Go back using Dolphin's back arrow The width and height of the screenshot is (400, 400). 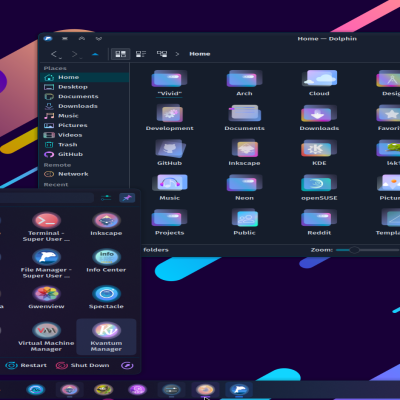tap(55, 54)
